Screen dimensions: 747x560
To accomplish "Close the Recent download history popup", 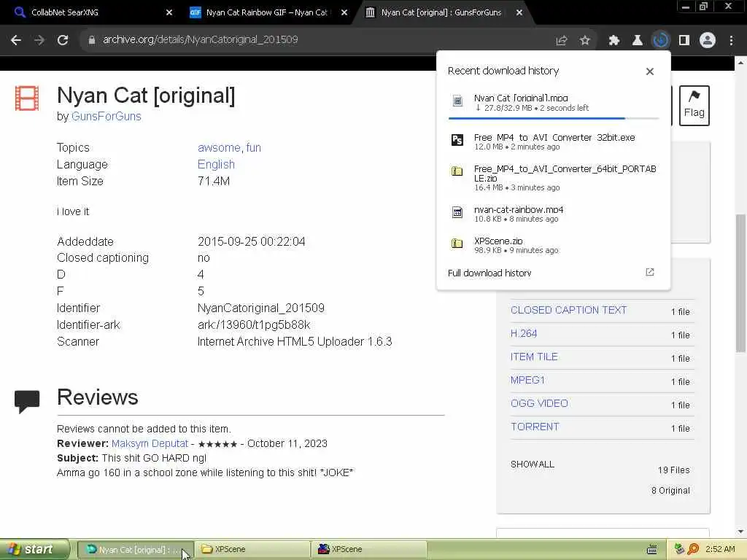I will [650, 71].
